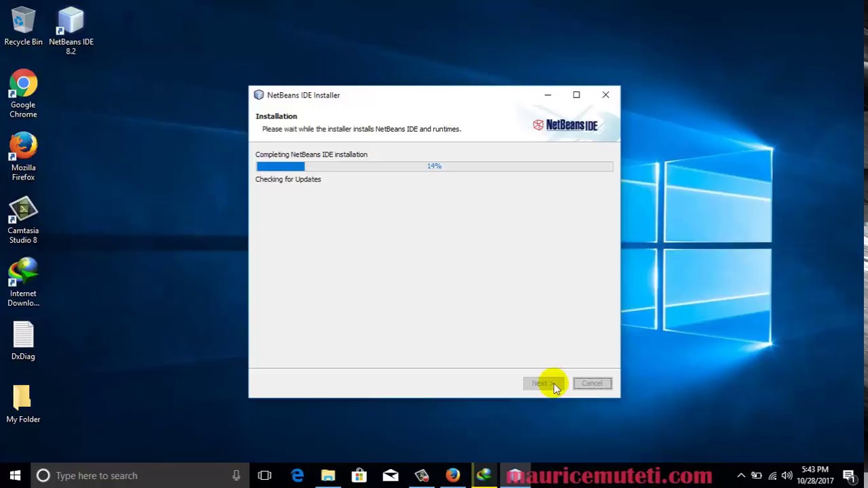This screenshot has width=868, height=488.
Task: Select the Mozilla Firefox desktop shortcut
Action: click(23, 157)
